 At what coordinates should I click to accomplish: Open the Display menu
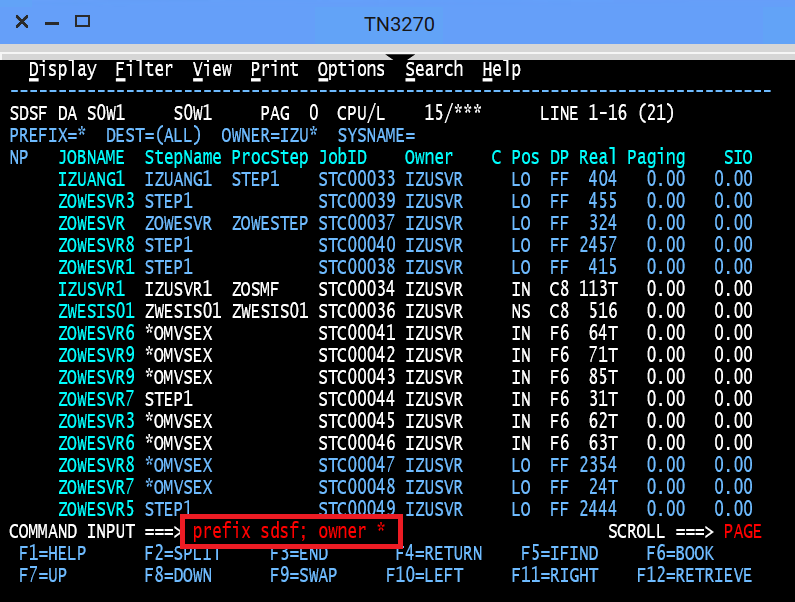[62, 70]
